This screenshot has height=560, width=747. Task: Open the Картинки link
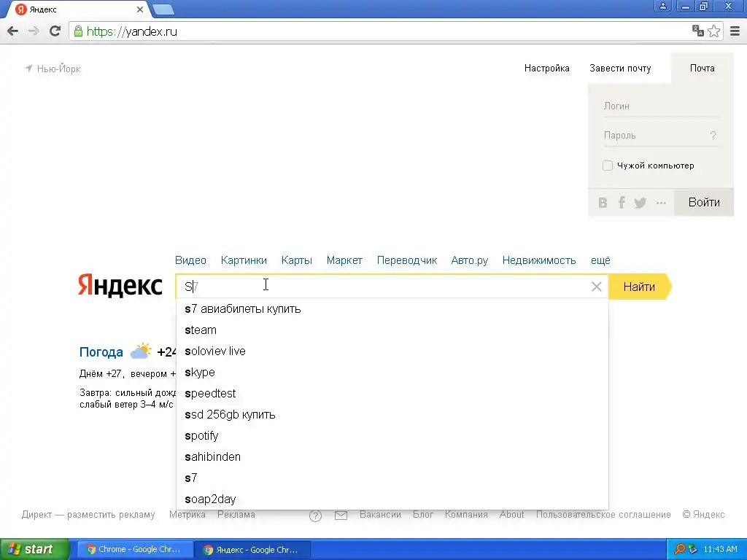coord(244,260)
